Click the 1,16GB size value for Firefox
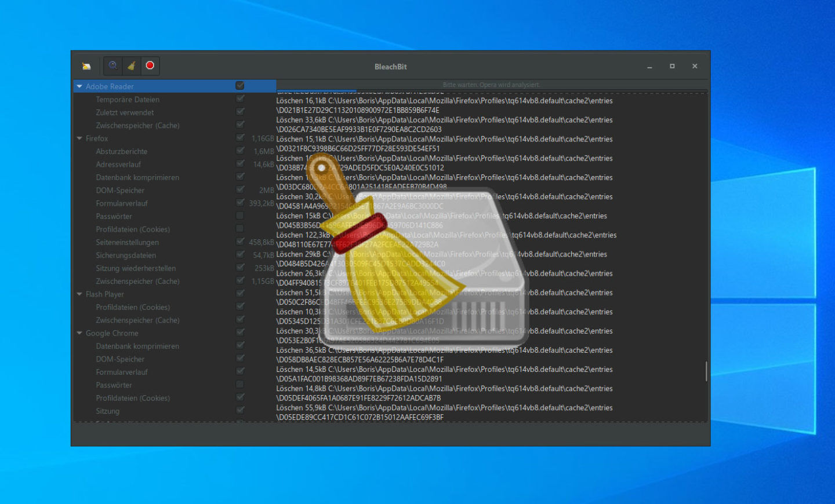The image size is (835, 504). pos(263,138)
